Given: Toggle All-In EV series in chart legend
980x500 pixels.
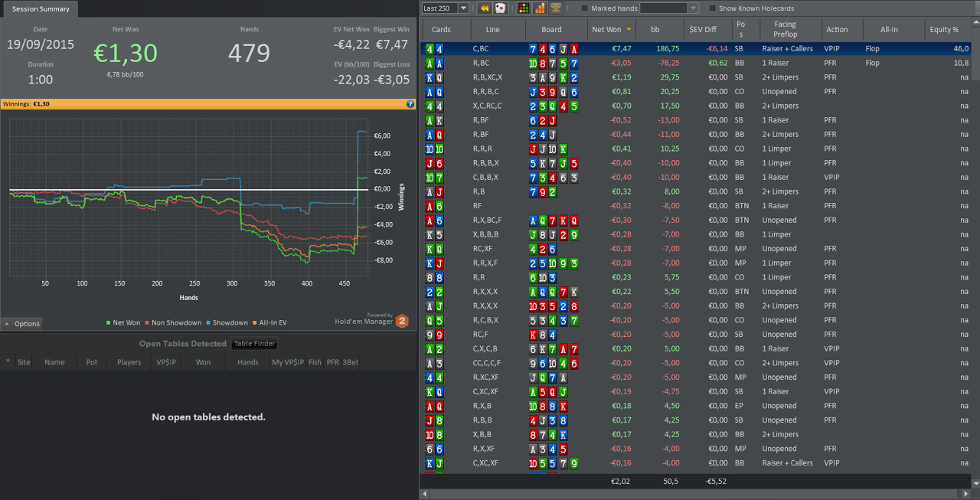Looking at the screenshot, I should pyautogui.click(x=270, y=323).
